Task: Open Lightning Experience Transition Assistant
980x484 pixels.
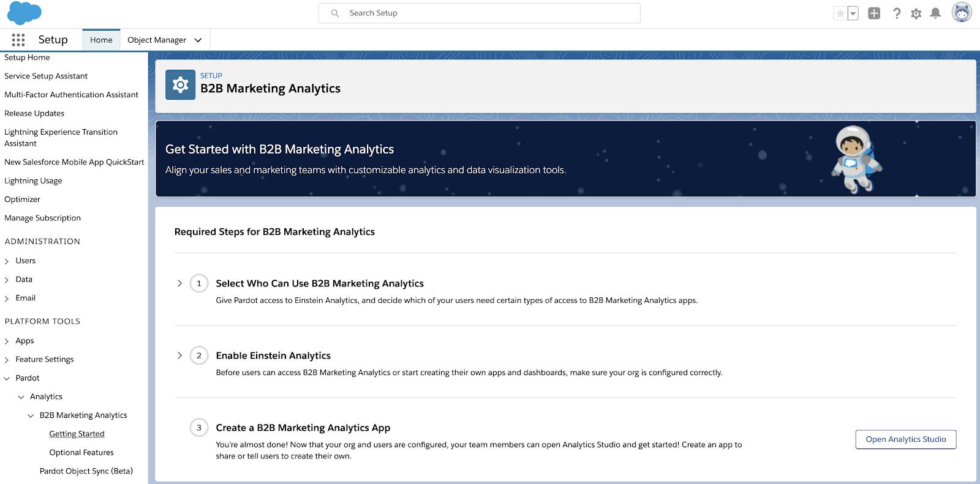Action: point(61,138)
